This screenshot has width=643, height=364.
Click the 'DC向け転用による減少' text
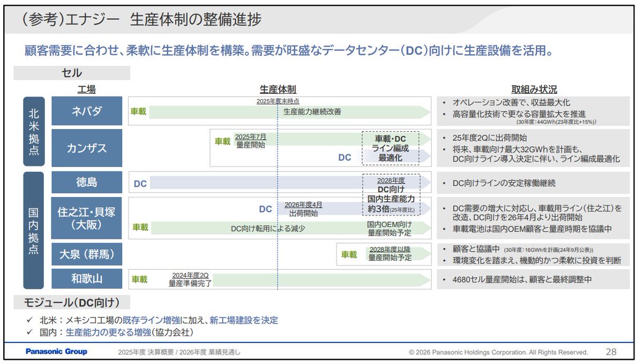[x=268, y=228]
